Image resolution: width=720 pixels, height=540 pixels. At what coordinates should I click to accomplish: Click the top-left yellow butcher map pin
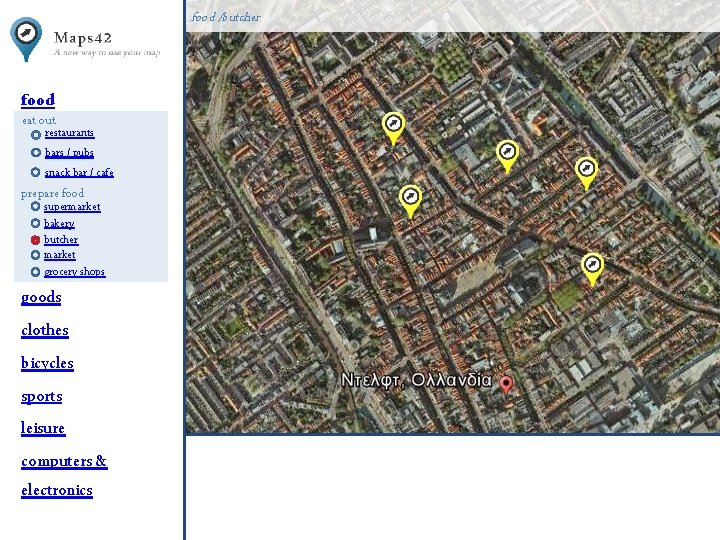point(394,129)
